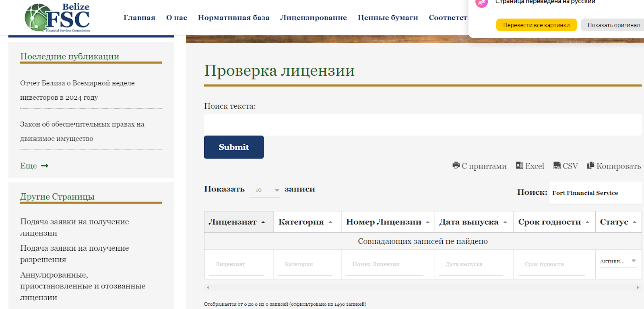
Task: Click the Номер Лицензии filter field
Action: (385, 264)
